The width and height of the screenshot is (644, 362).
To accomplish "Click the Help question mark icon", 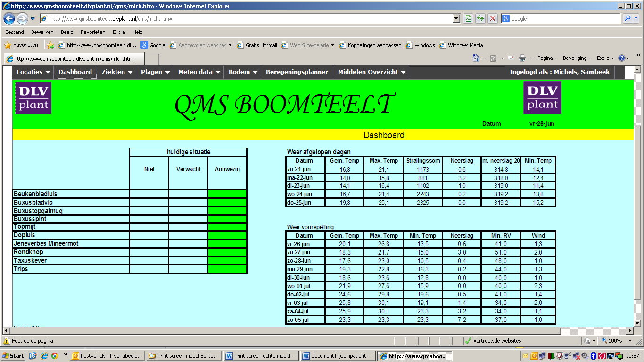I will click(621, 58).
